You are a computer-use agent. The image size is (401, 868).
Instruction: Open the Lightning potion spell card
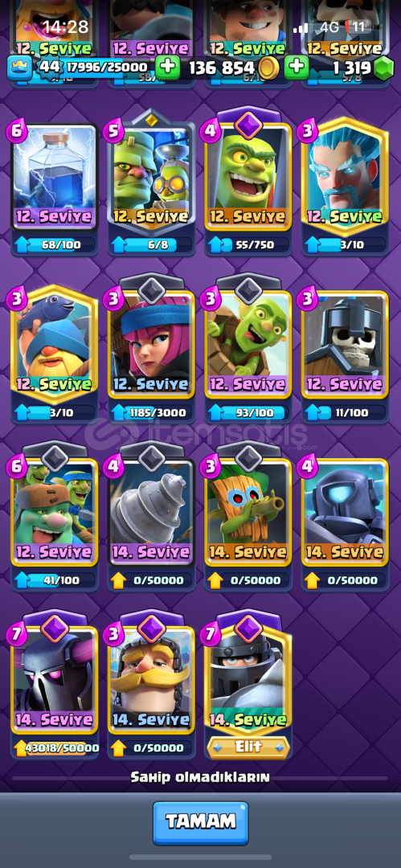pyautogui.click(x=55, y=177)
